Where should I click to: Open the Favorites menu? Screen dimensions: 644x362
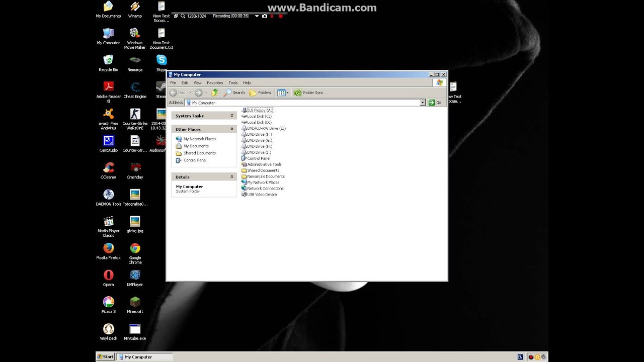pyautogui.click(x=215, y=83)
